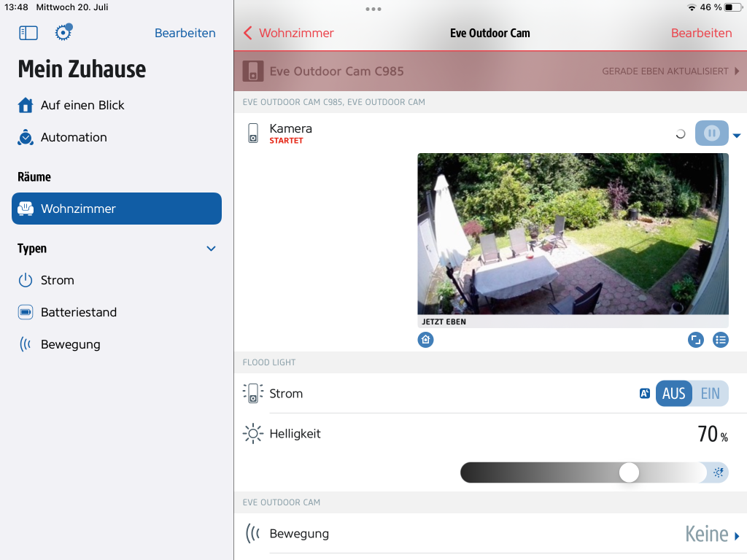Tap the automatic mode A badge

pos(644,393)
